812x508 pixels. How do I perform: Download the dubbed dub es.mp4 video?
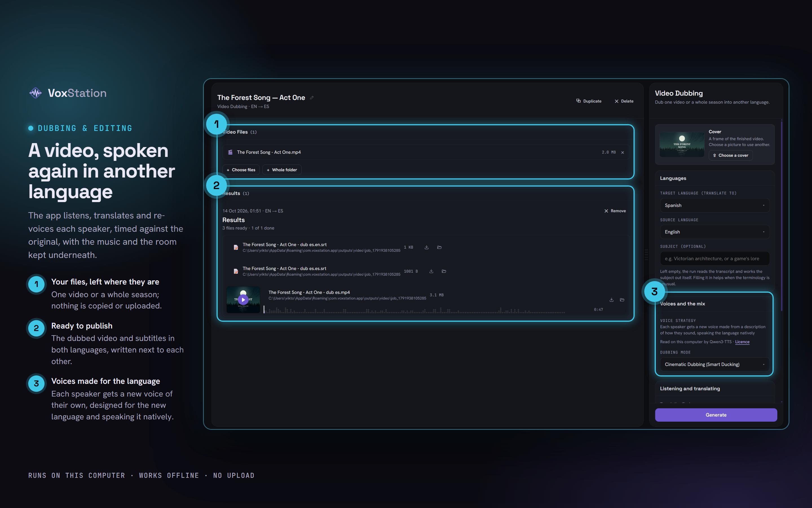611,300
